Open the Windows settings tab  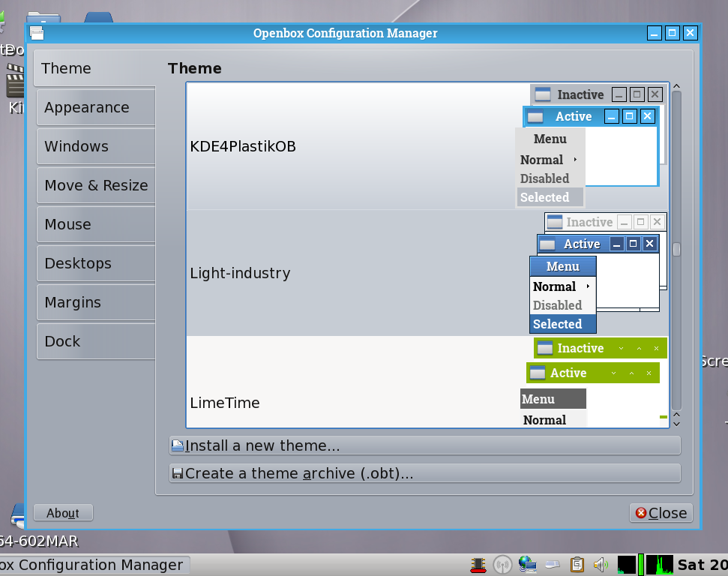[96, 146]
